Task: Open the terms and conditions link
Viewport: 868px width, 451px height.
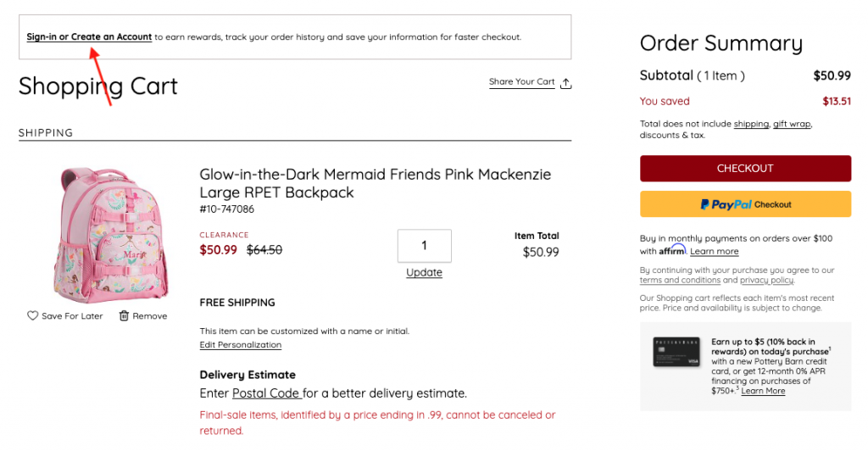Action: [x=680, y=281]
